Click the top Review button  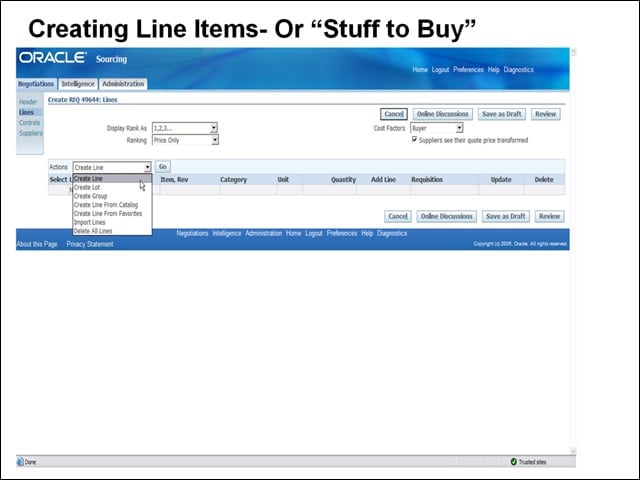click(x=545, y=114)
